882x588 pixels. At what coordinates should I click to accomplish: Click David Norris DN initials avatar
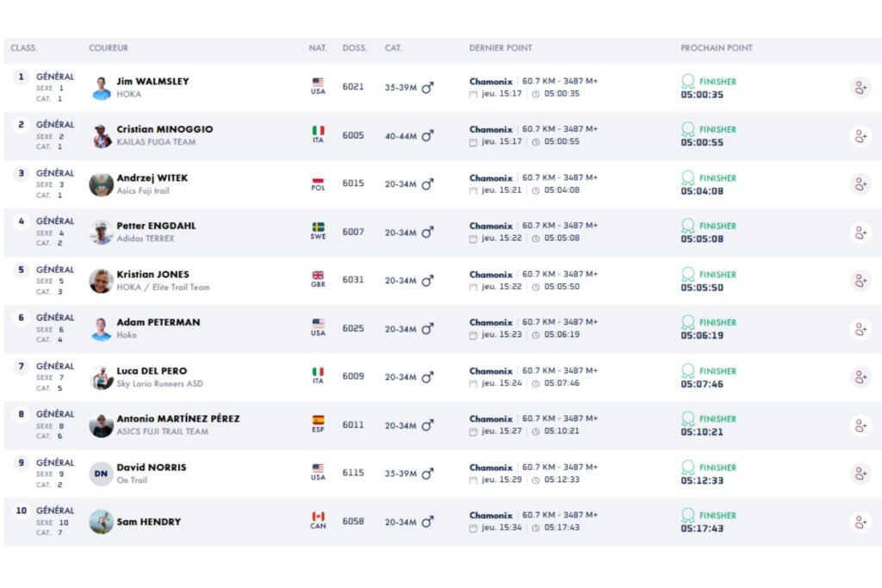point(102,473)
